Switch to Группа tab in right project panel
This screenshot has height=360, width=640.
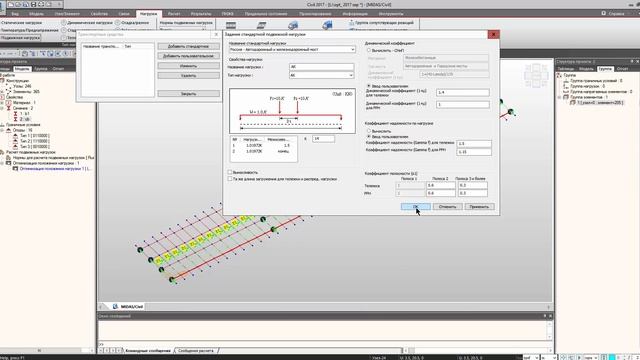(x=605, y=69)
